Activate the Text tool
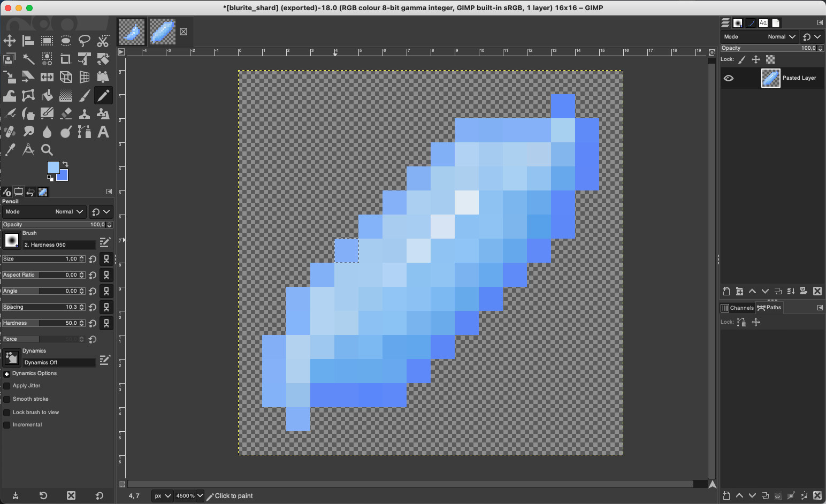826x504 pixels. (x=103, y=132)
